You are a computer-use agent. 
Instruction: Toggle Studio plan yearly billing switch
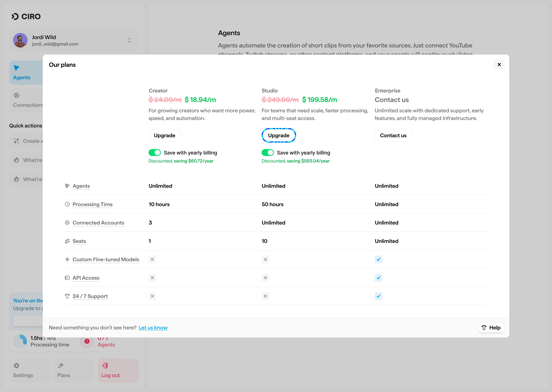pos(268,153)
